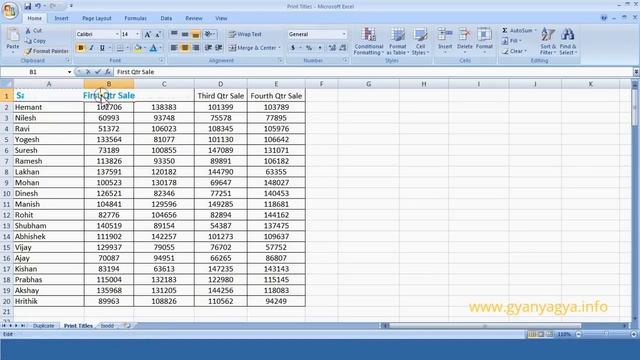Apply the font color
This screenshot has height=360, width=640.
coord(153,48)
